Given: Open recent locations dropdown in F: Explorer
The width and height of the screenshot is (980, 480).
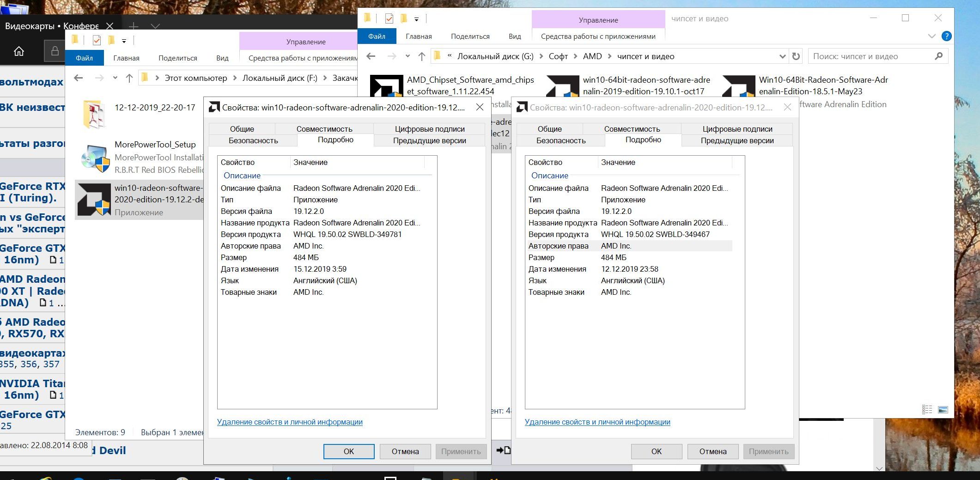Looking at the screenshot, I should tap(115, 78).
